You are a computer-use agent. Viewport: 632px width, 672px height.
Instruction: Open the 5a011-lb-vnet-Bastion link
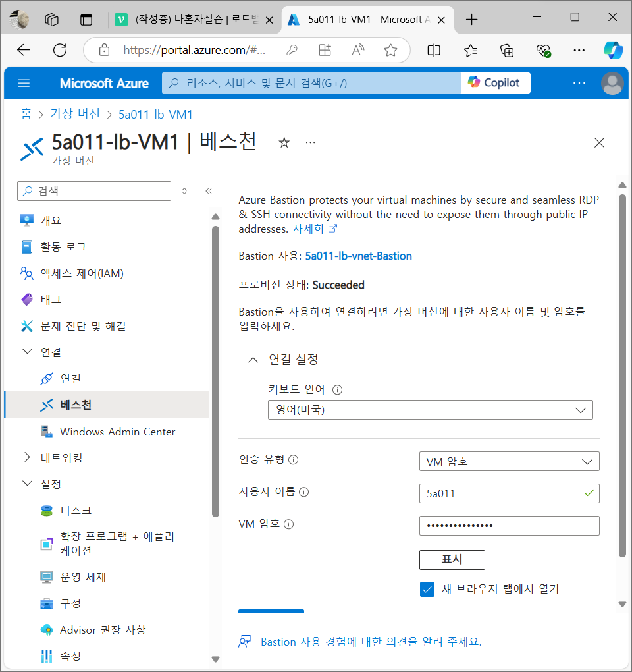coord(358,256)
